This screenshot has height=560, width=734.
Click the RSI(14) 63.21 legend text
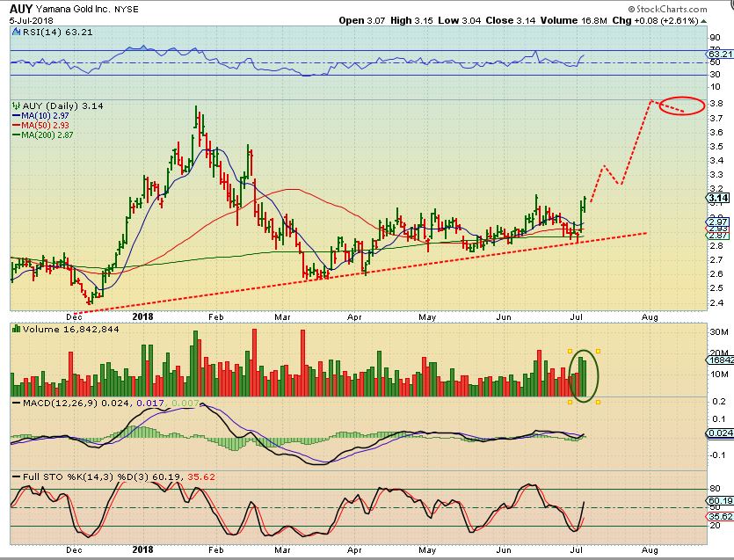(x=58, y=32)
